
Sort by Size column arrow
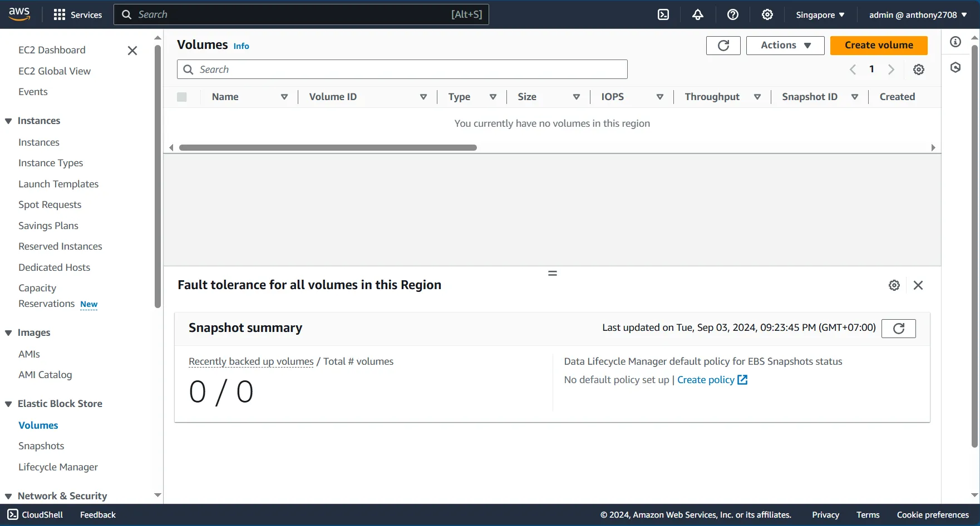pyautogui.click(x=577, y=97)
